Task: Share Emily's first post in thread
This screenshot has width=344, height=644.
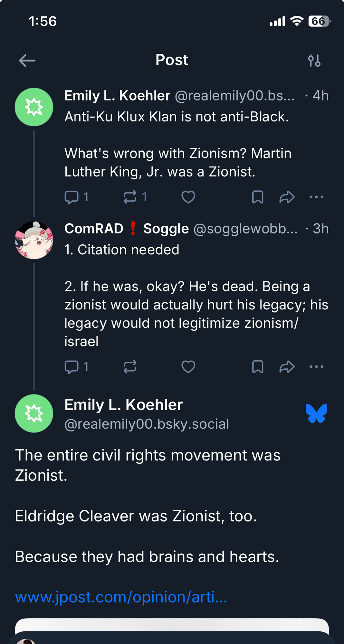Action: (287, 197)
